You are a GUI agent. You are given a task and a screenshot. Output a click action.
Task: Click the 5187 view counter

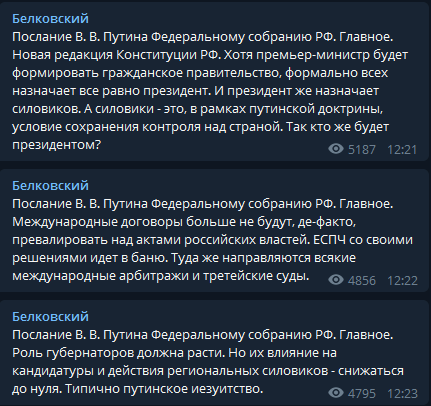362,150
